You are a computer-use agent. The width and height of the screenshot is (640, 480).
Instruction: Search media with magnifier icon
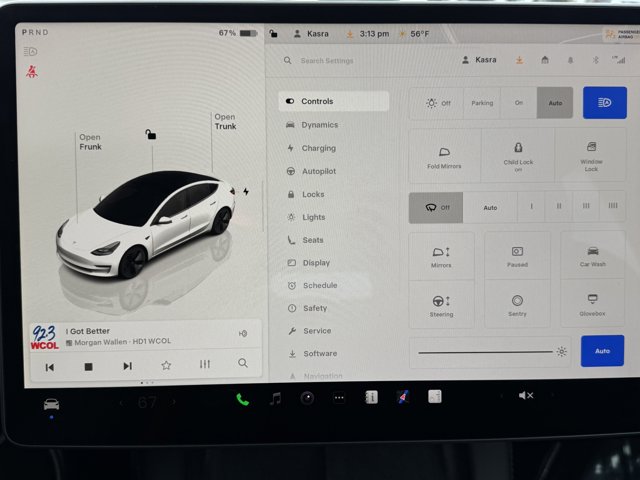tap(243, 363)
